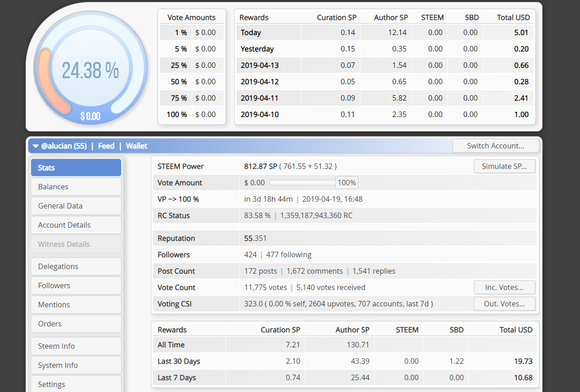Click the 477 following text
580x392 pixels.
289,255
